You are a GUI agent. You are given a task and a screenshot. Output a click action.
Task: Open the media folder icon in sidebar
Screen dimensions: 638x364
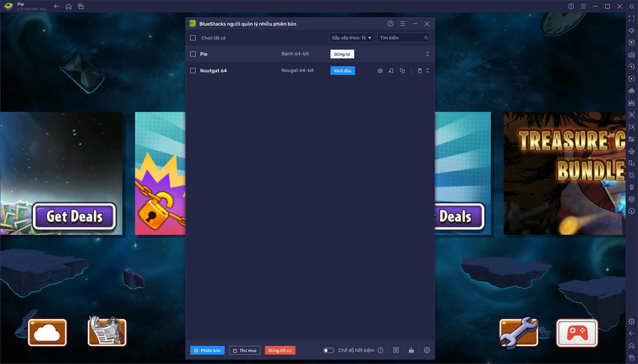pyautogui.click(x=631, y=139)
